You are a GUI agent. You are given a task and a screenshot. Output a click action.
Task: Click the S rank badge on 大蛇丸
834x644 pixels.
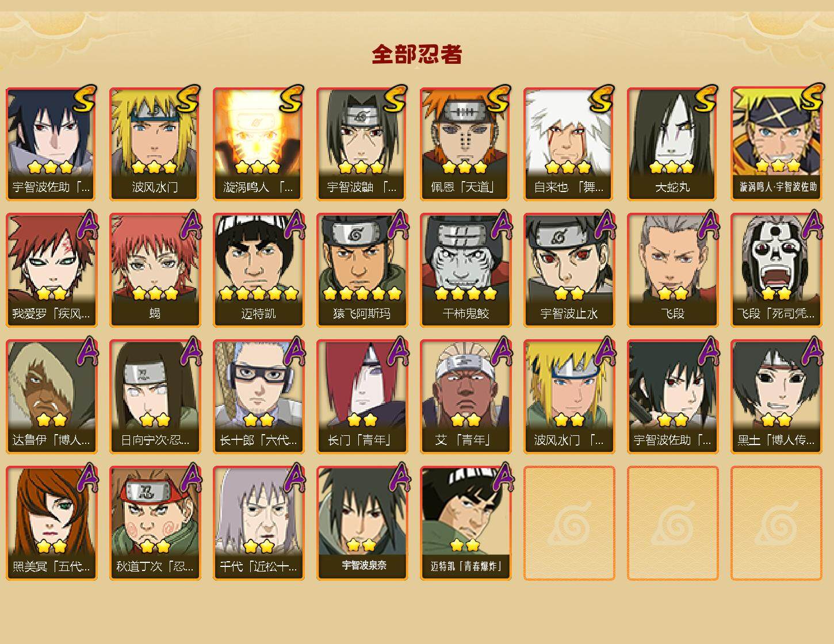(706, 98)
